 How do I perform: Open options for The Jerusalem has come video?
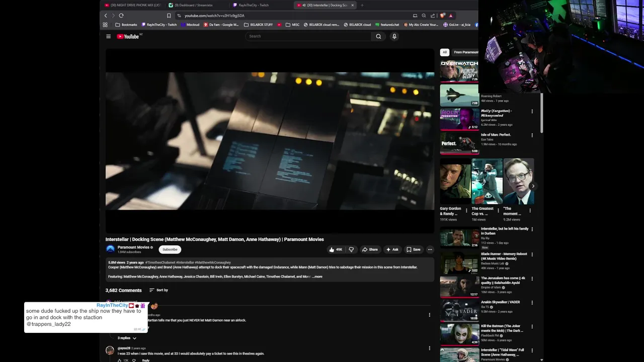point(532,279)
